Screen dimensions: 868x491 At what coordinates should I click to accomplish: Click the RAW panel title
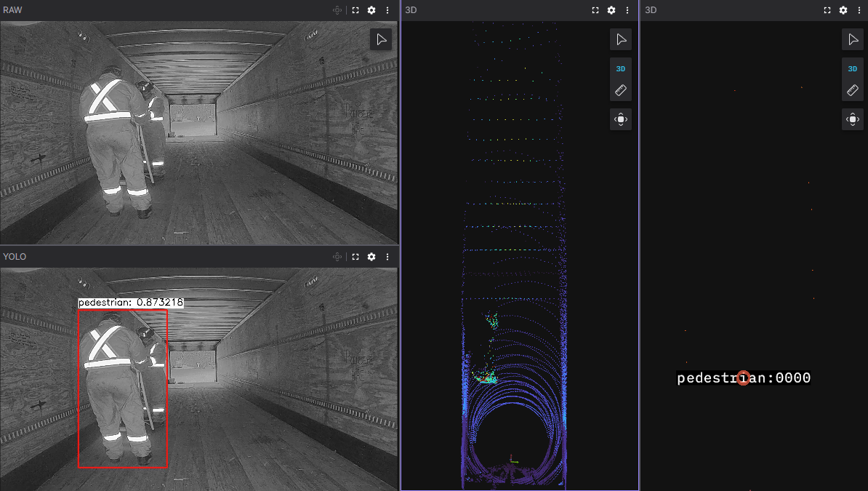(13, 10)
